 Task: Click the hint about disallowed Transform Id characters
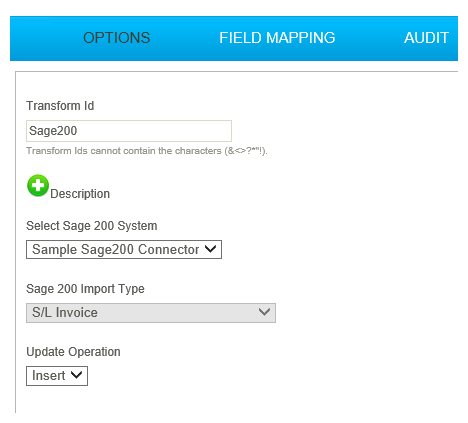pos(147,151)
